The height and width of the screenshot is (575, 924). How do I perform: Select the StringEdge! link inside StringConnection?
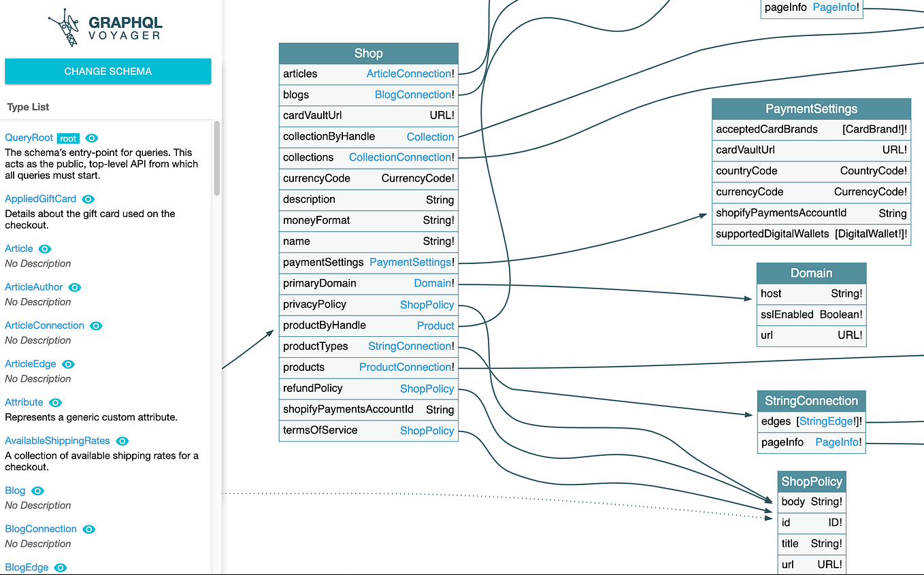pos(825,421)
